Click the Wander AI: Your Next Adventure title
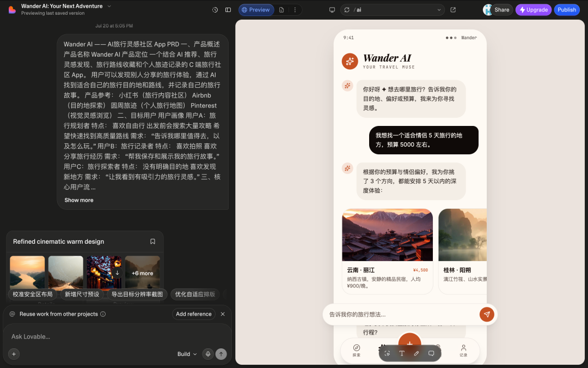 (62, 6)
